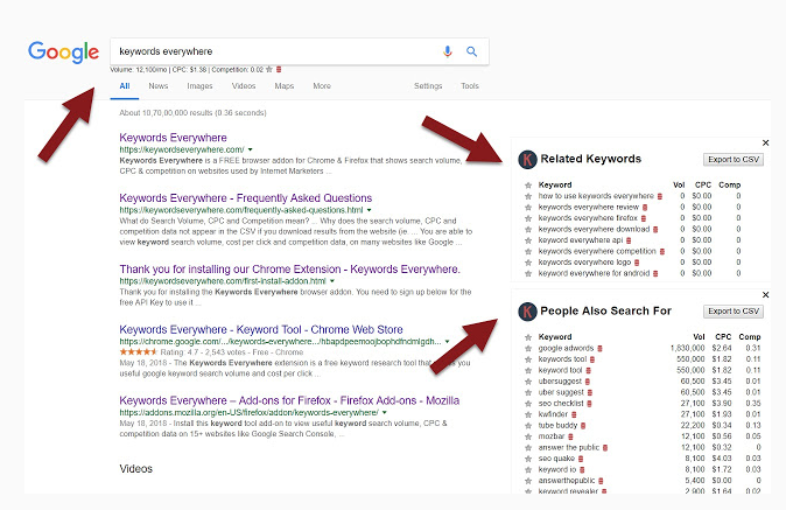Start voice search with the microphone icon
Image resolution: width=786 pixels, height=510 pixels.
(x=448, y=51)
